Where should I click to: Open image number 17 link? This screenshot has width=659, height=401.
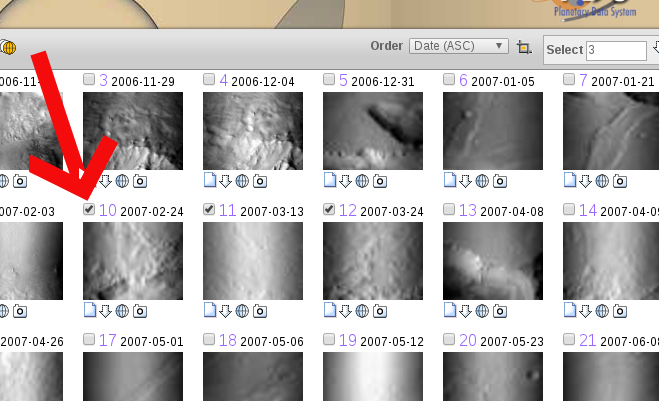coord(108,340)
